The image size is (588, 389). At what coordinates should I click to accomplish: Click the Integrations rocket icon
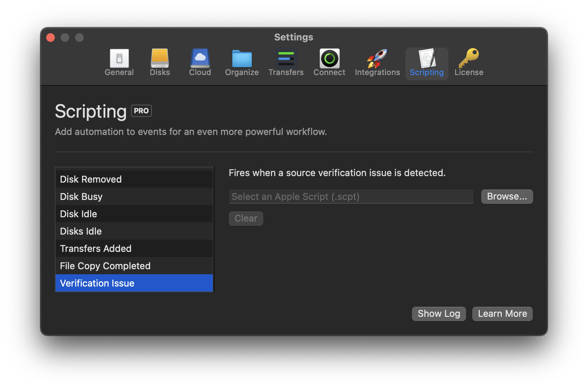[x=377, y=59]
